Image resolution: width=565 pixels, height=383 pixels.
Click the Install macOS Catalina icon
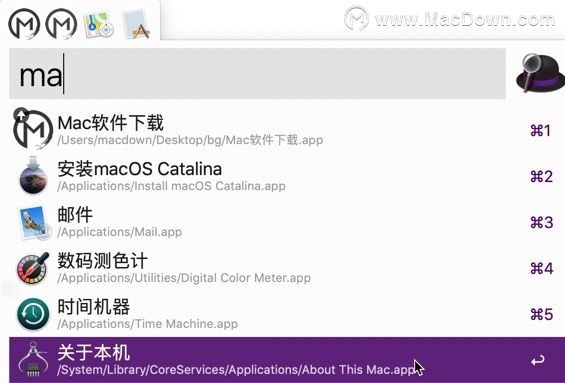point(33,175)
